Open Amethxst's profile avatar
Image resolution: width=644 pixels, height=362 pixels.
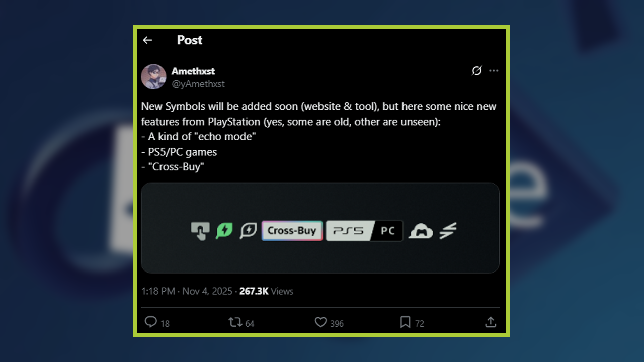[x=154, y=77]
